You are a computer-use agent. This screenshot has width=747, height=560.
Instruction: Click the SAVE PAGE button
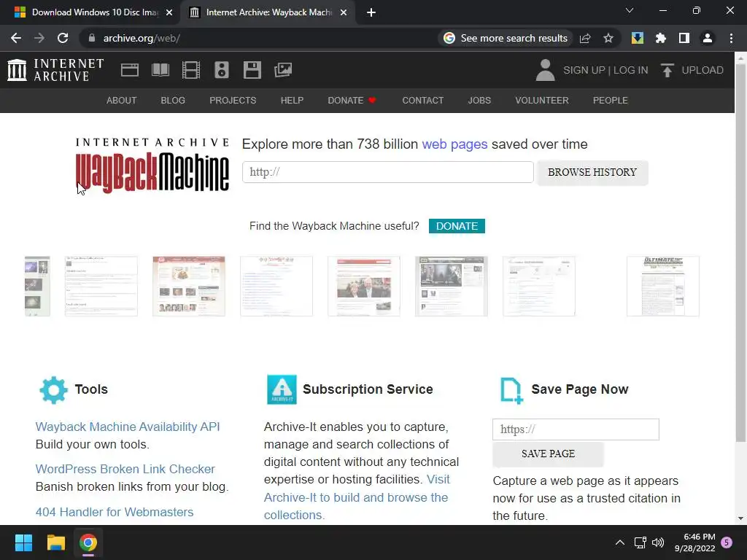(x=548, y=454)
